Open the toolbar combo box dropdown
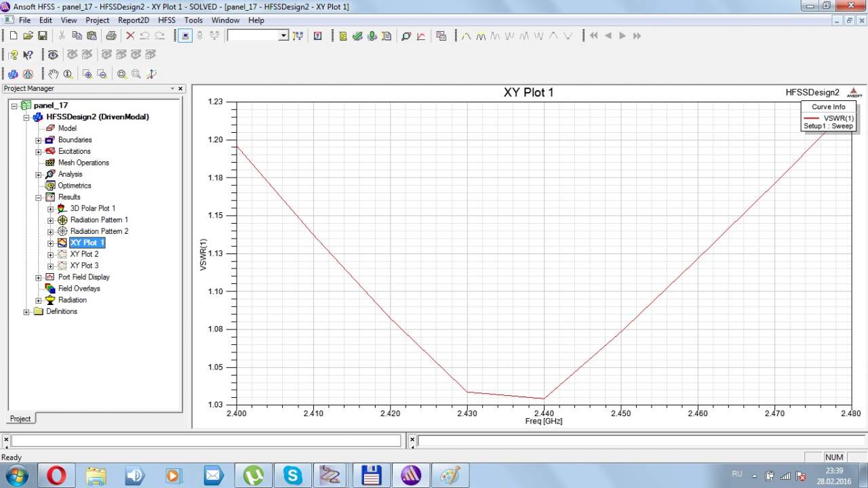 click(283, 36)
